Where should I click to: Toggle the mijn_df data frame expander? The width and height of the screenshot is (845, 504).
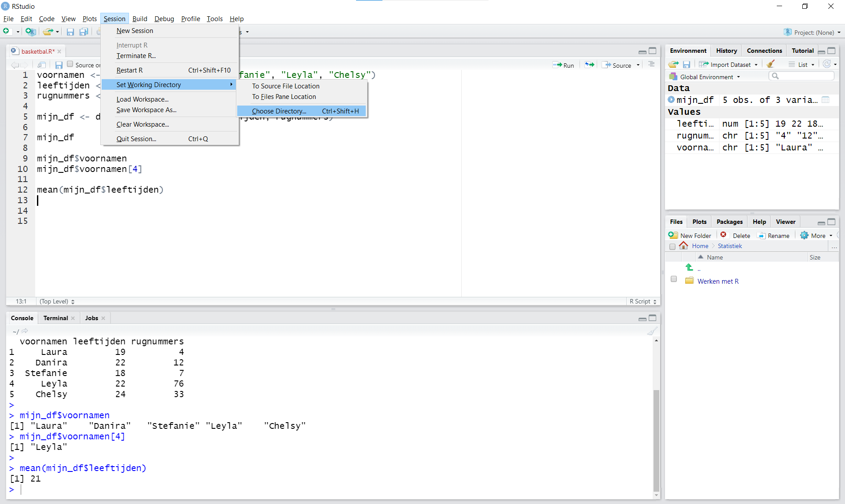[671, 99]
